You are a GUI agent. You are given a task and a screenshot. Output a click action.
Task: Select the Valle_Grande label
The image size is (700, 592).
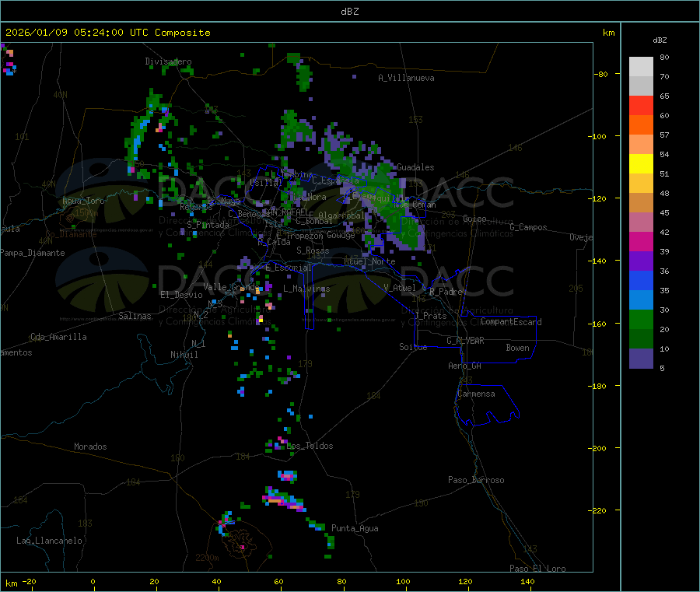pyautogui.click(x=231, y=287)
